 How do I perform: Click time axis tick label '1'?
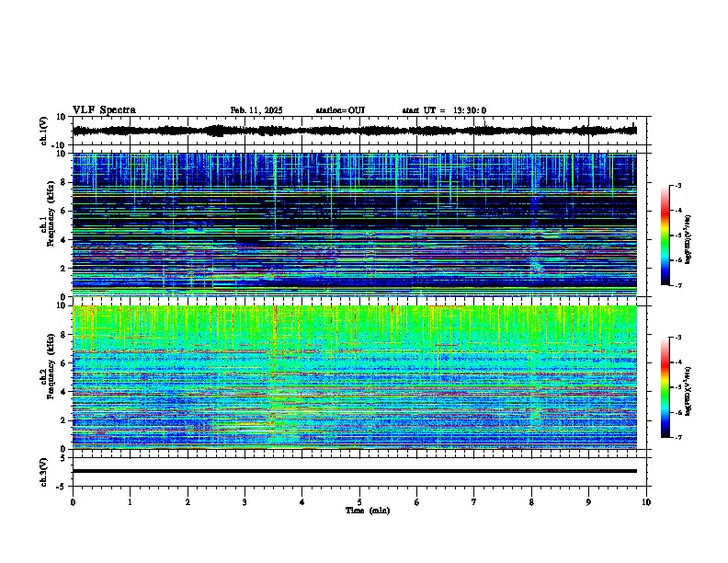coord(130,502)
